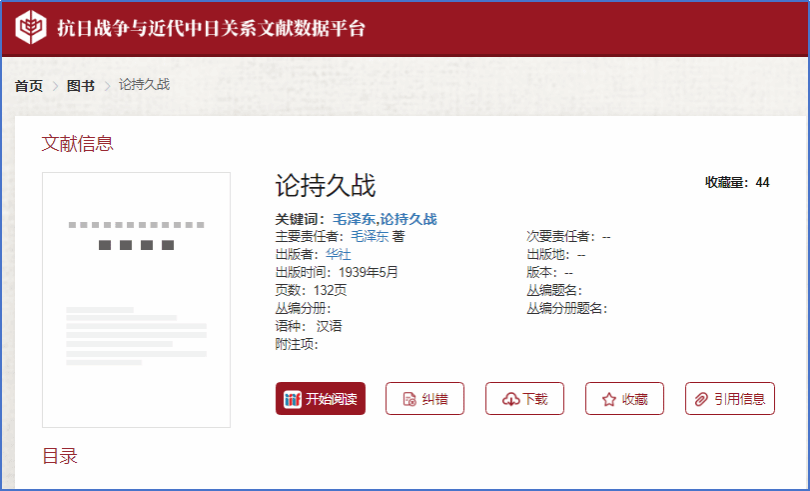The width and height of the screenshot is (810, 491).
Task: Click the platform logo icon in header
Action: [x=30, y=27]
